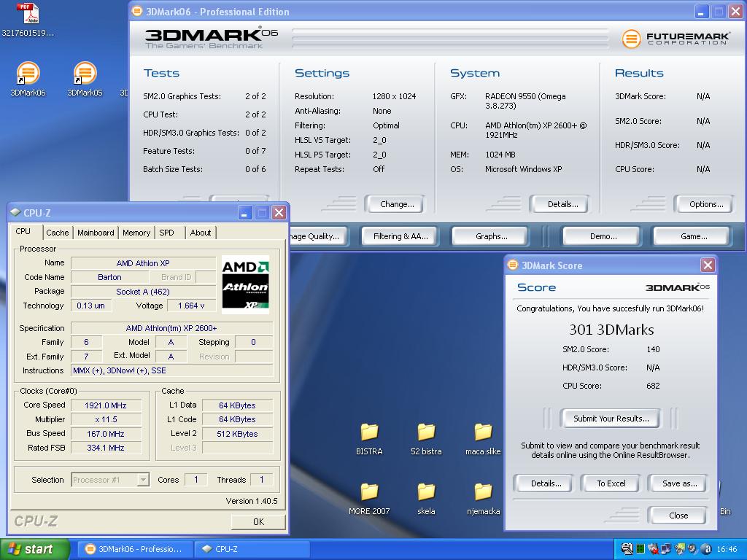
Task: Click Details... in 3DMark Score window
Action: coord(546,483)
